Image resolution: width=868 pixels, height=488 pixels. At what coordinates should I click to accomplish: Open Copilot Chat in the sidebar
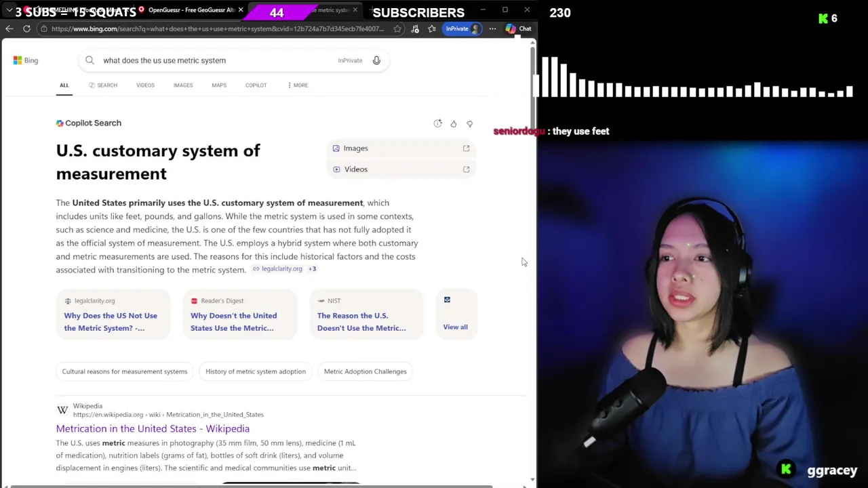(519, 28)
